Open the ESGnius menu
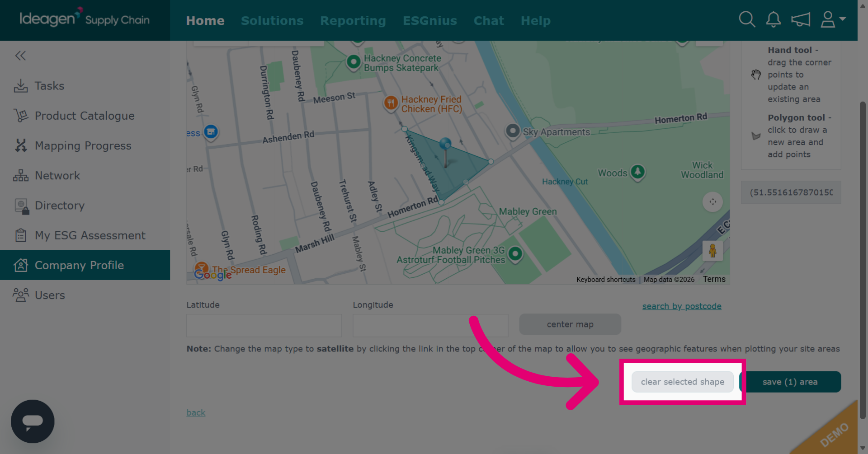Viewport: 868px width, 454px height. pyautogui.click(x=430, y=20)
